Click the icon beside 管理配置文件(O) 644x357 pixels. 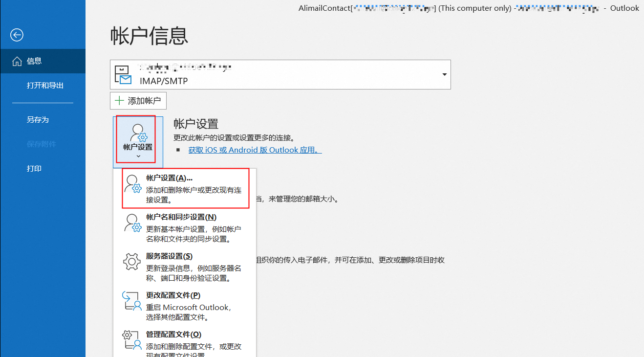(132, 340)
